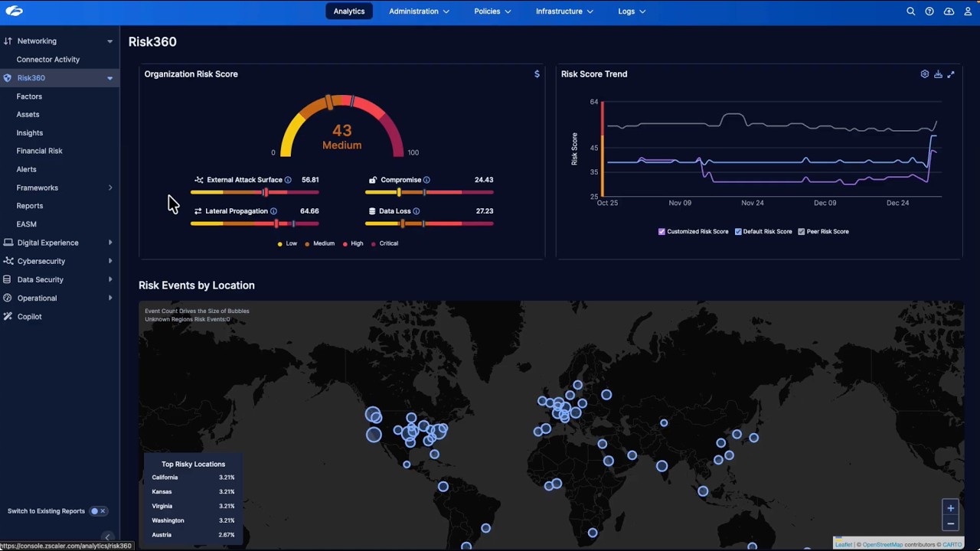Click the Data Security database icon

(8, 280)
